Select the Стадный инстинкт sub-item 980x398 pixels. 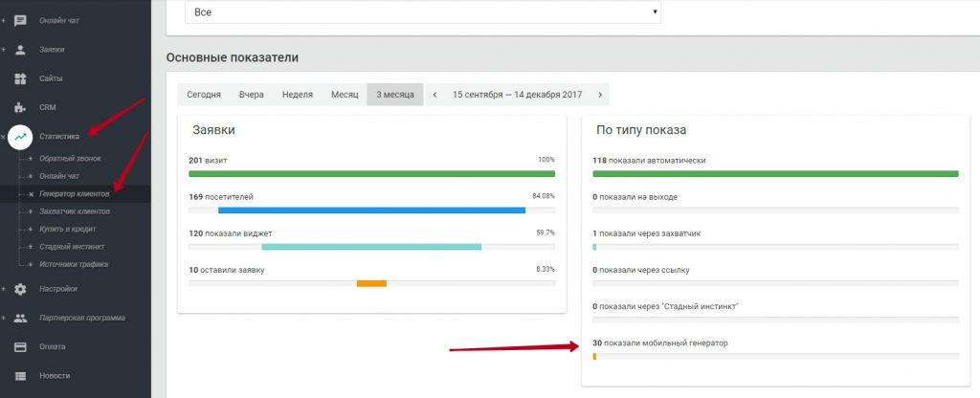pos(72,246)
